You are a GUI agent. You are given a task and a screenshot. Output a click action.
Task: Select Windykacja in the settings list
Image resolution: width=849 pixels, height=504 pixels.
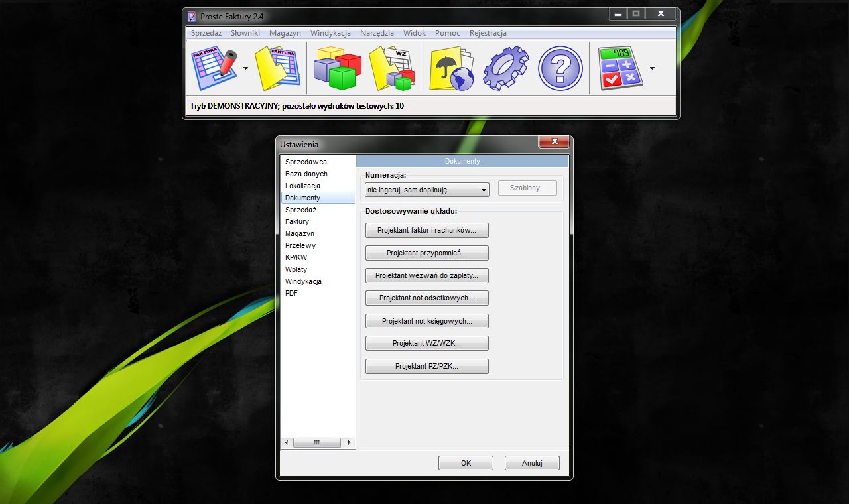click(x=318, y=281)
